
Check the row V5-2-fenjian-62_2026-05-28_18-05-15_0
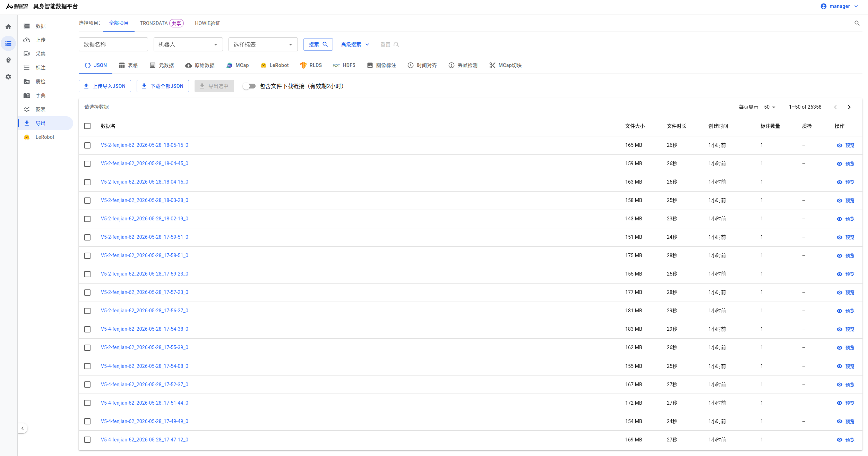(87, 145)
